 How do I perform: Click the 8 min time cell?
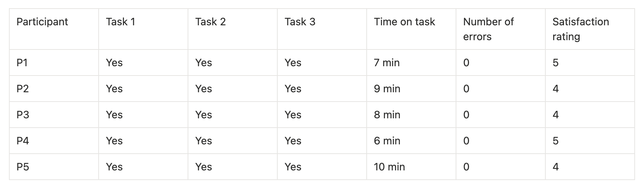(x=387, y=115)
